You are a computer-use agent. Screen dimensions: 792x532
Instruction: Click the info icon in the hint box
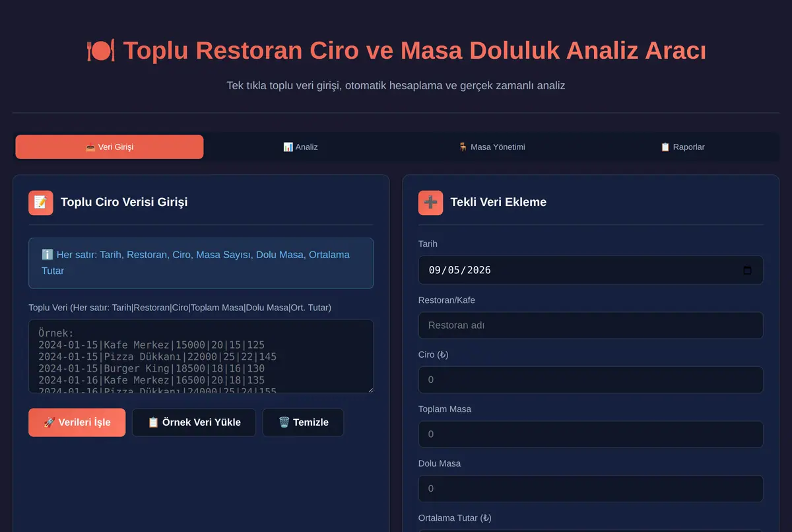[x=48, y=255]
